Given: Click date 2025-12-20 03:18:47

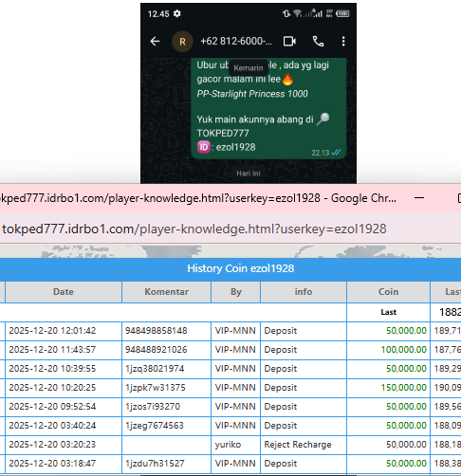Looking at the screenshot, I should (52, 464).
